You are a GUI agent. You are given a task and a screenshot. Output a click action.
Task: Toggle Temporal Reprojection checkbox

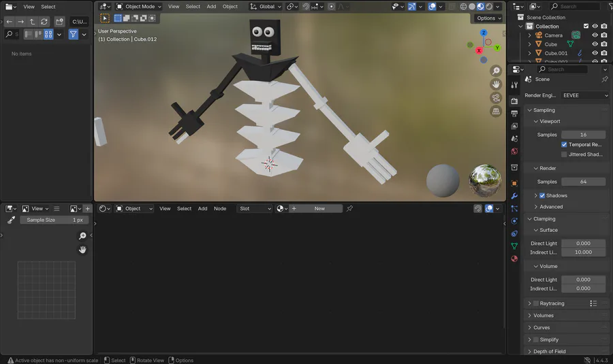[564, 144]
